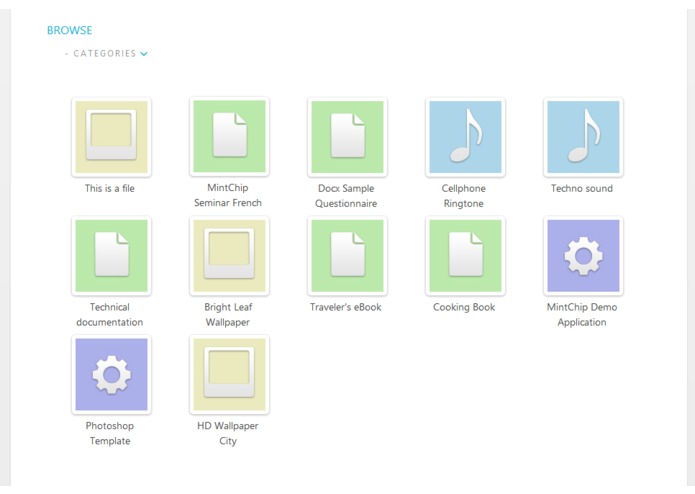The width and height of the screenshot is (695, 494).
Task: Select the Photoshop Template gear icon
Action: pos(111,374)
